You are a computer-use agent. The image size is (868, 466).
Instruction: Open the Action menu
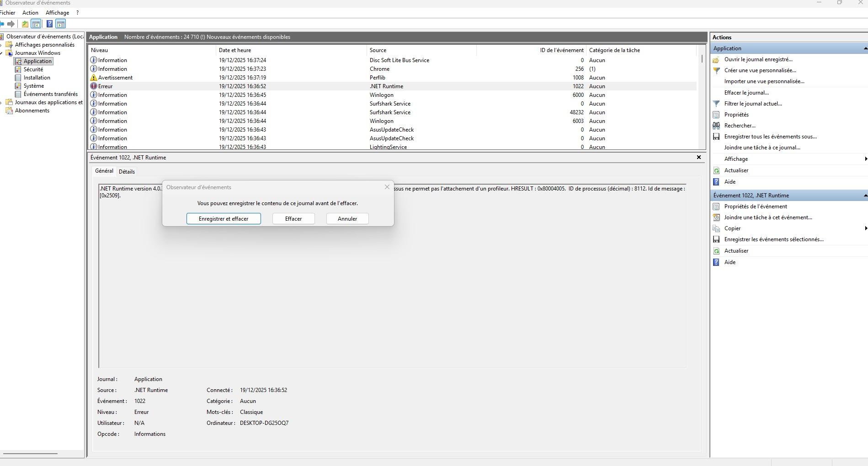[x=30, y=13]
